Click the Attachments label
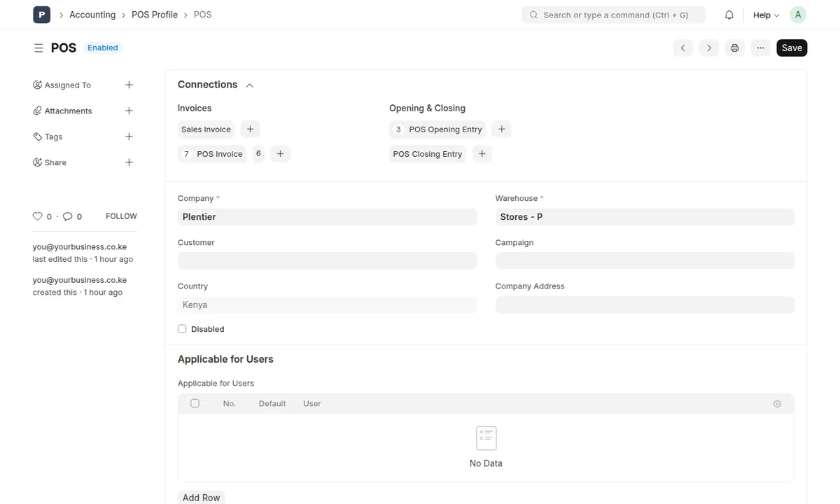Screen dimensions: 840x504 (x=68, y=111)
